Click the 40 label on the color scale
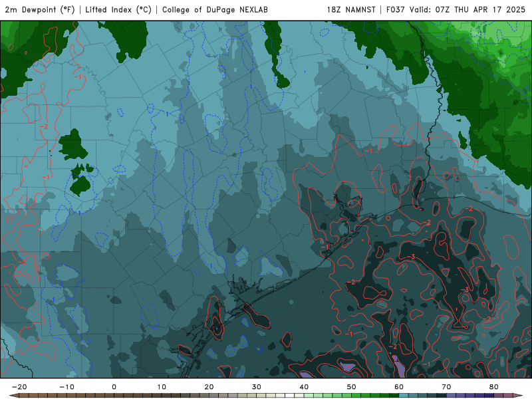Viewport: 532px width, 399px height. click(x=304, y=387)
